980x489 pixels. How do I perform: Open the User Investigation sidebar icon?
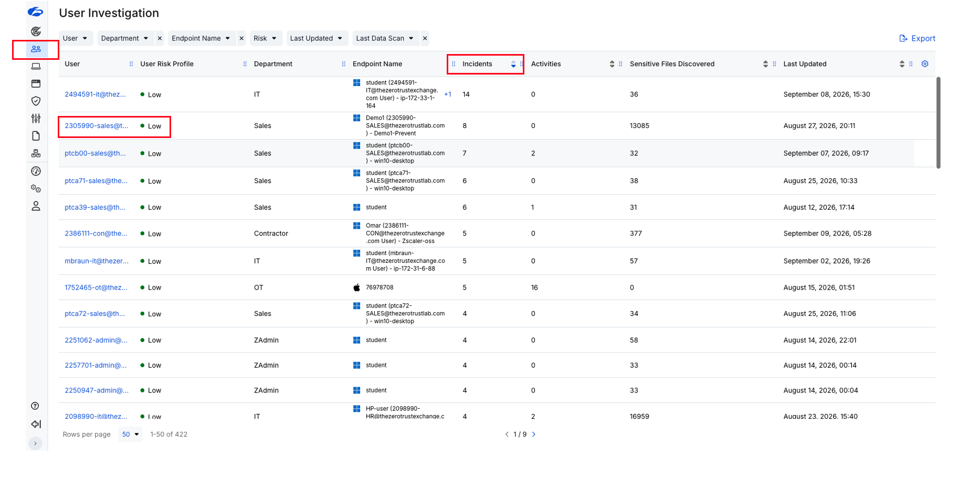tap(36, 49)
